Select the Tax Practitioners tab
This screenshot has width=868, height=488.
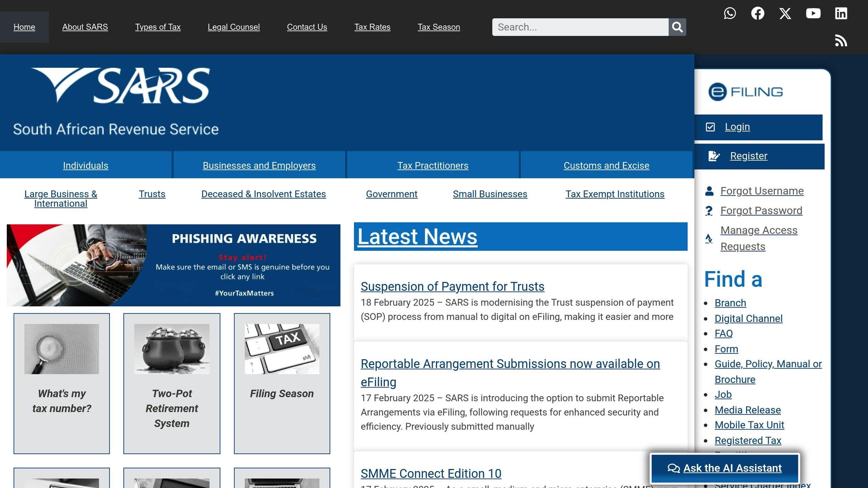coord(433,165)
